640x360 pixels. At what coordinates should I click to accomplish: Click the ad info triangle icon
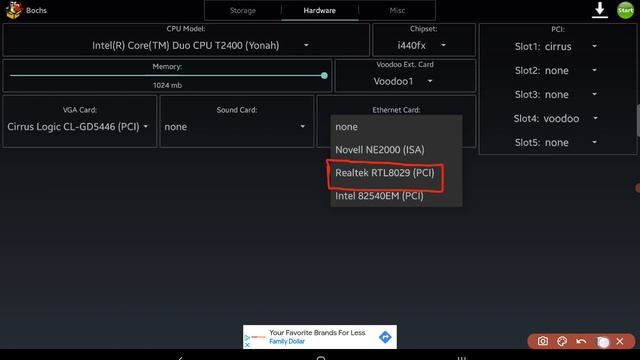coord(247,338)
